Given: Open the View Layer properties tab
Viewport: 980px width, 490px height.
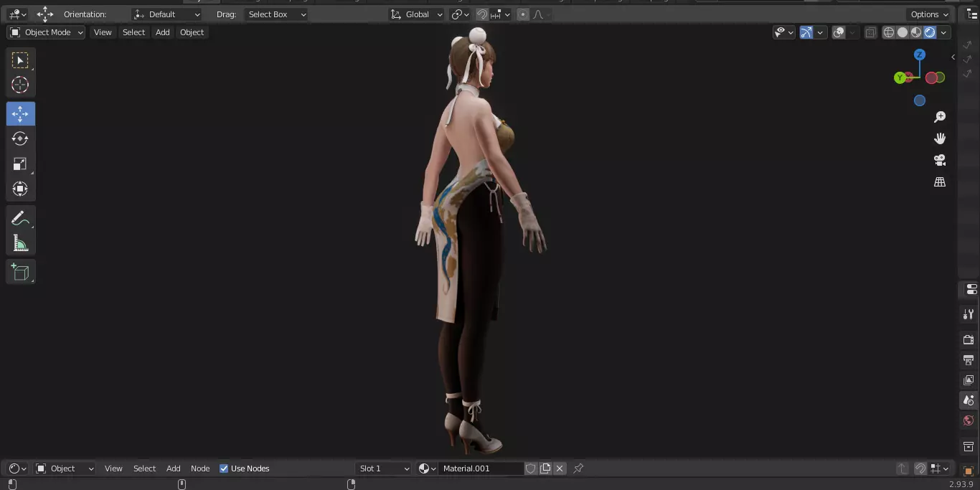Looking at the screenshot, I should [x=969, y=380].
